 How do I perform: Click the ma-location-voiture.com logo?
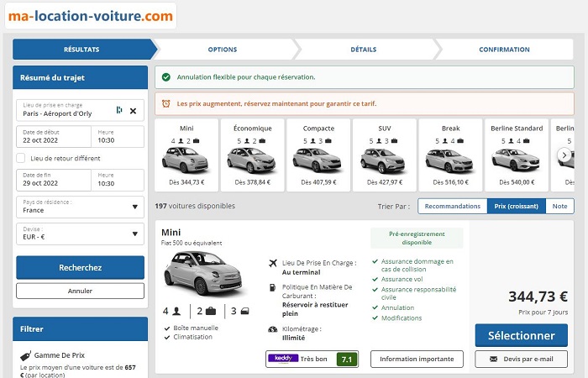90,16
